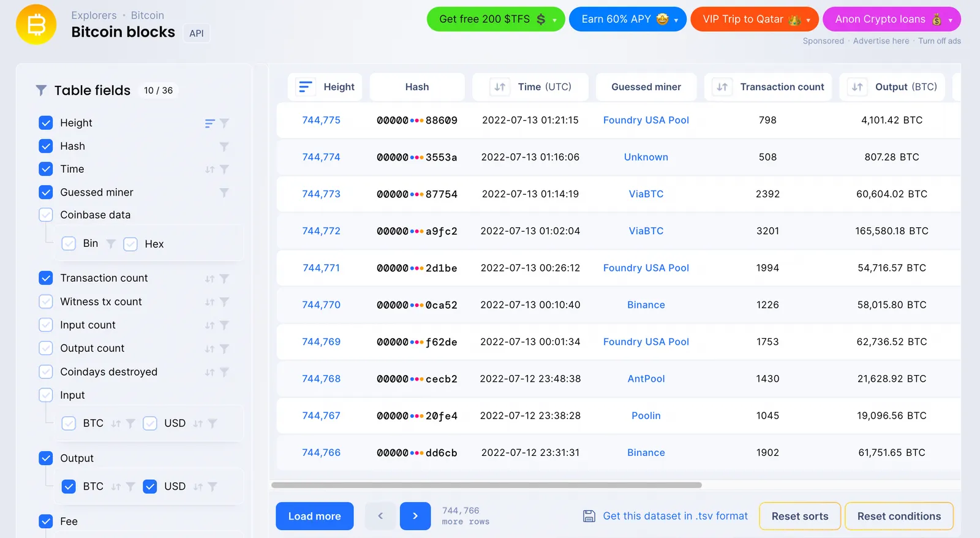
Task: Uncheck the Time field checkbox
Action: (46, 169)
